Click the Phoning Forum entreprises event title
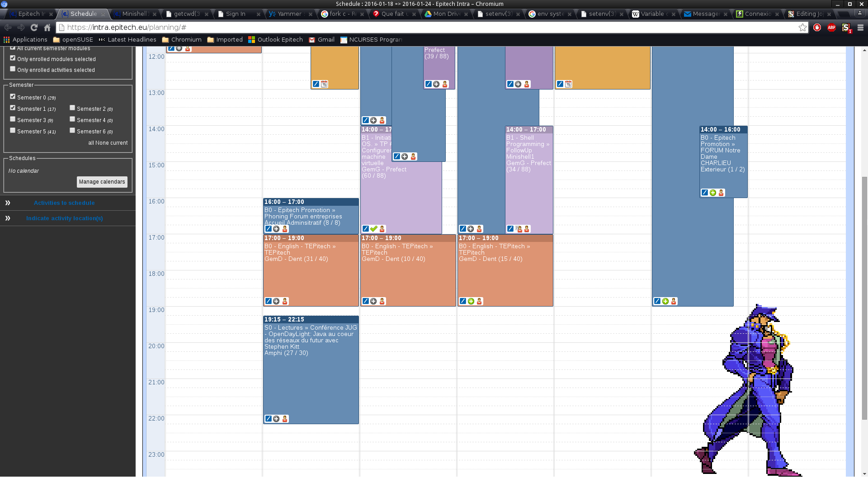Screen dimensions: 868x478 (303, 217)
